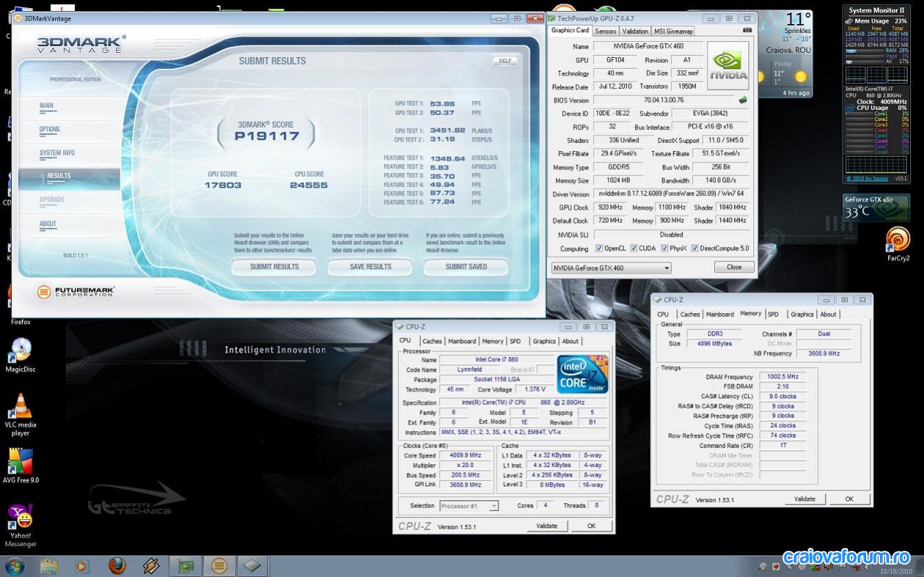Open the MSI Giveaway tab in GPU-Z
The height and width of the screenshot is (577, 924).
(674, 31)
